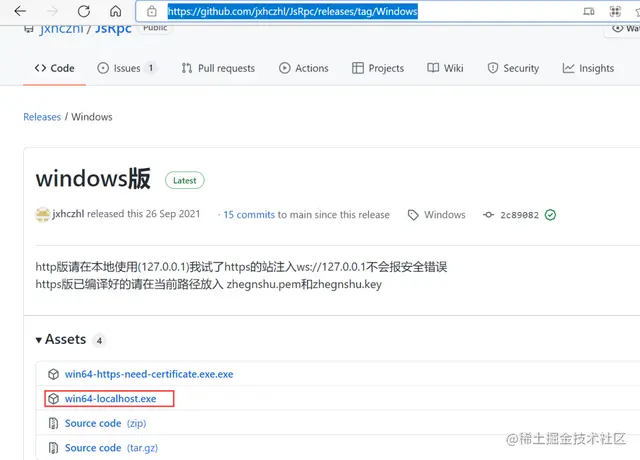This screenshot has width=640, height=460.
Task: Open the 15 commits link
Action: [x=249, y=215]
